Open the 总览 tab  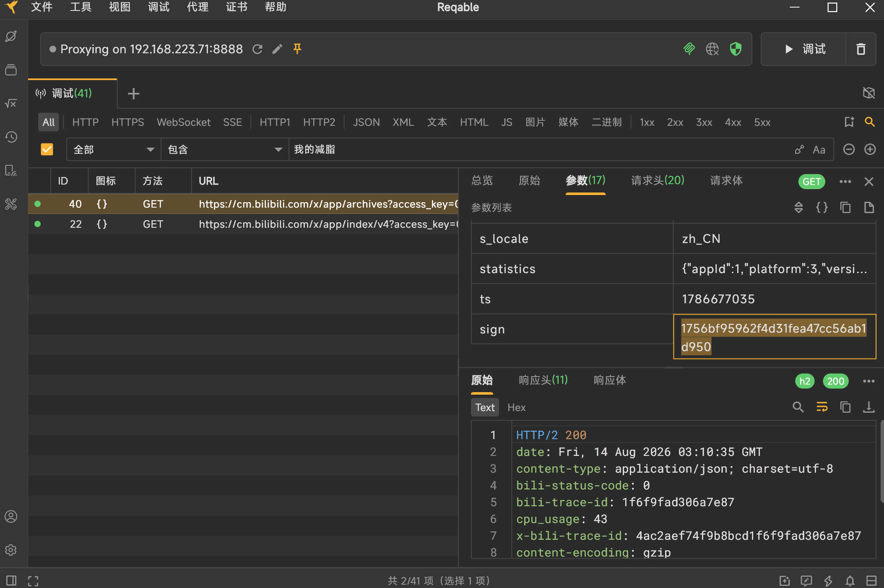coord(482,180)
